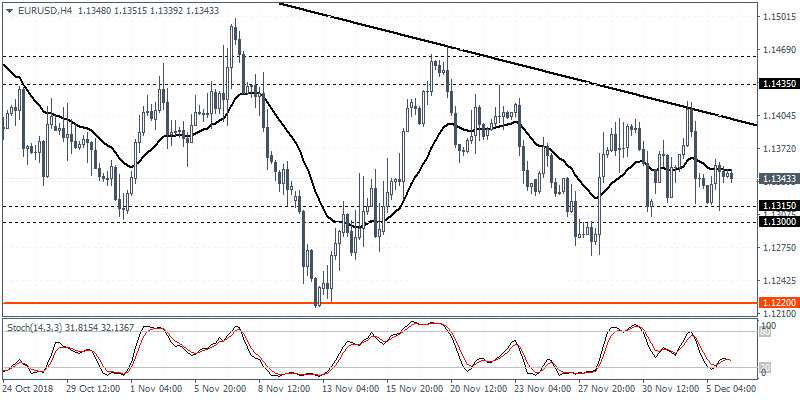Click the 1.13000 price level label
Image resolution: width=800 pixels, height=400 pixels.
778,221
